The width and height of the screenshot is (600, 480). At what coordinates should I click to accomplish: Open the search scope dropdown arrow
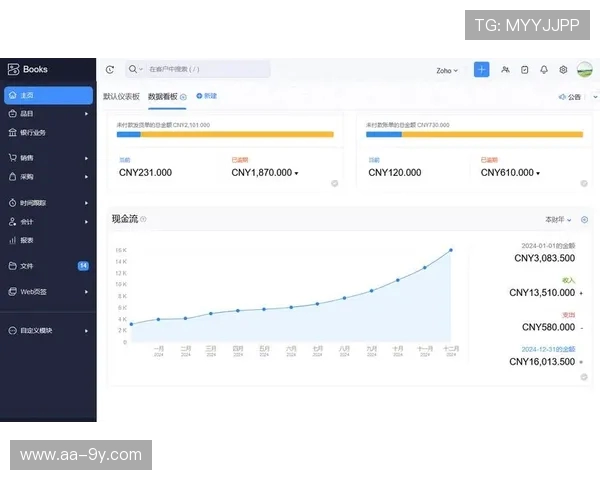141,69
